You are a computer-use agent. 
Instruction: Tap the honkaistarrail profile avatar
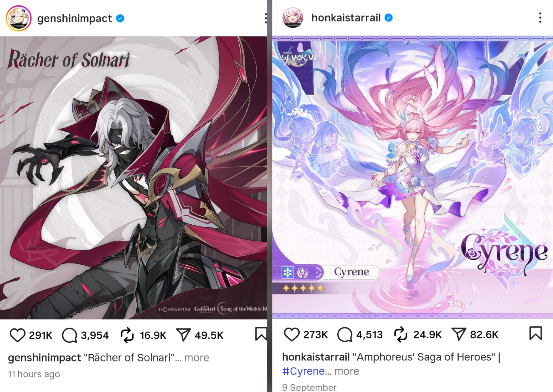pos(293,18)
